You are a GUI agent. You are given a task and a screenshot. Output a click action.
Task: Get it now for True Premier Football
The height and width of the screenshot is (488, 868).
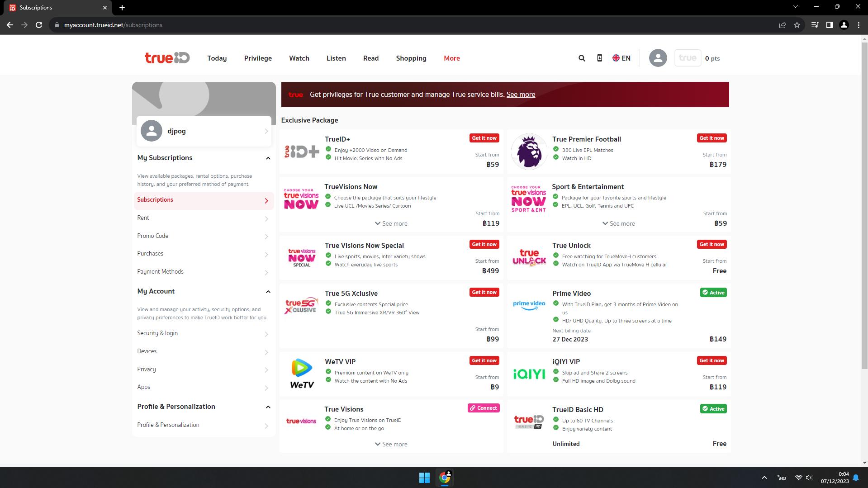click(711, 138)
